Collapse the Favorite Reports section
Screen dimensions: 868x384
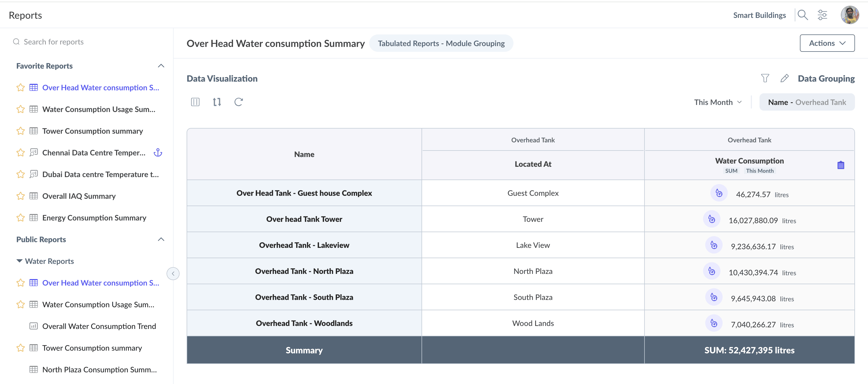click(x=161, y=66)
